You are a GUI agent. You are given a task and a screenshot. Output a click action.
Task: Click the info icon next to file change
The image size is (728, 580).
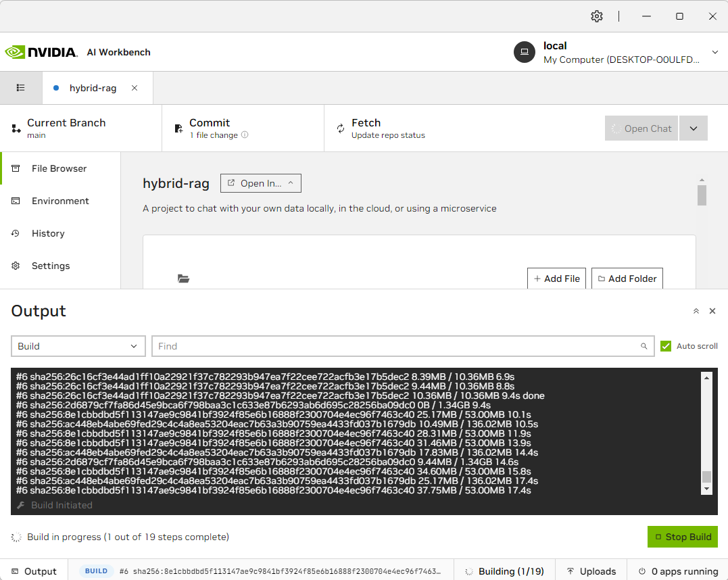tap(245, 135)
